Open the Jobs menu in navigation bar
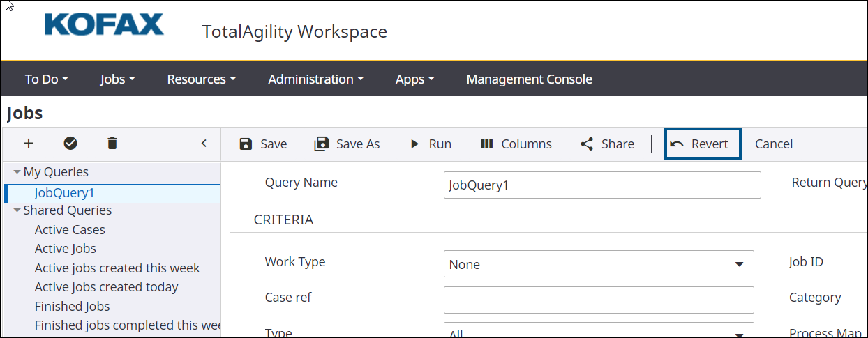Screen dimensions: 868x338 (117, 79)
